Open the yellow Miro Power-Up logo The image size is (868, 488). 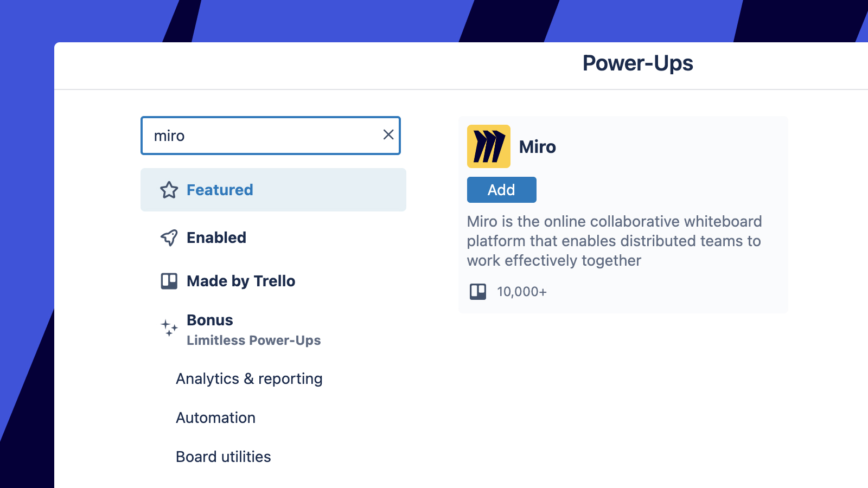pos(489,146)
